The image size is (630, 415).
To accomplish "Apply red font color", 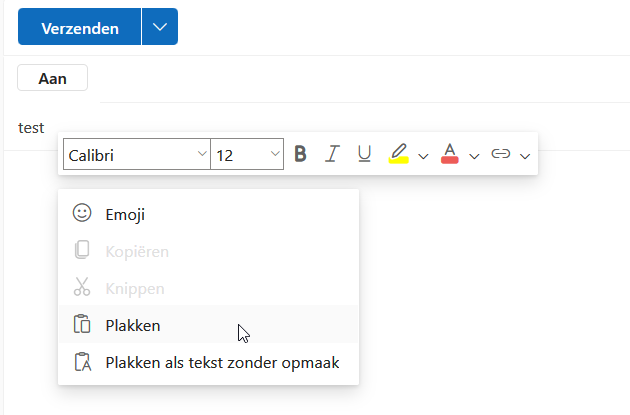I will click(450, 154).
